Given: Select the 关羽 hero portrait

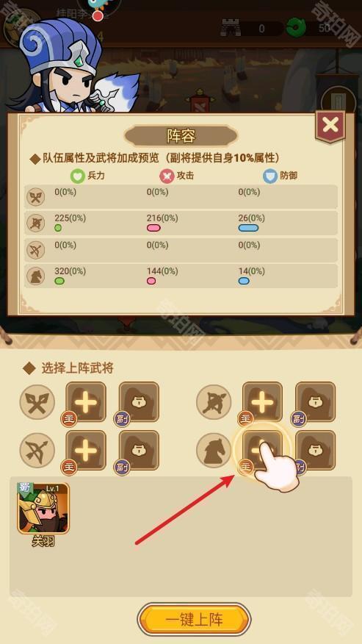Looking at the screenshot, I should (43, 509).
